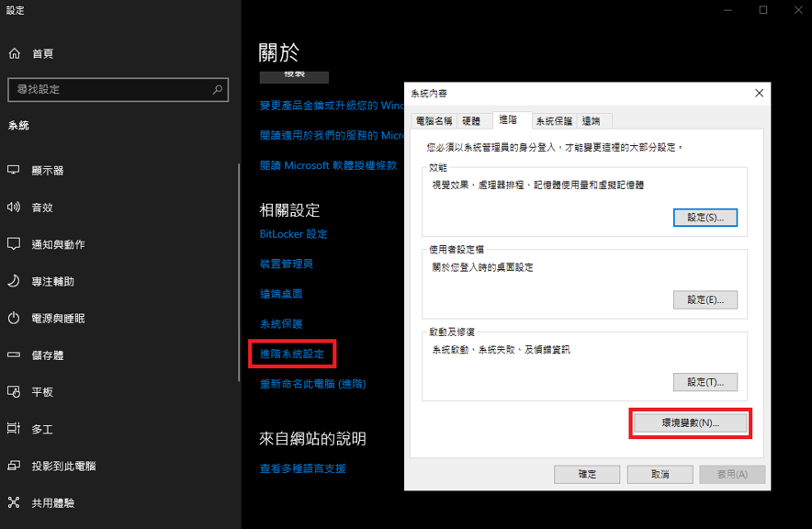Select 多工 label in sidebar
Viewport: 812px width, 529px height.
(x=42, y=429)
